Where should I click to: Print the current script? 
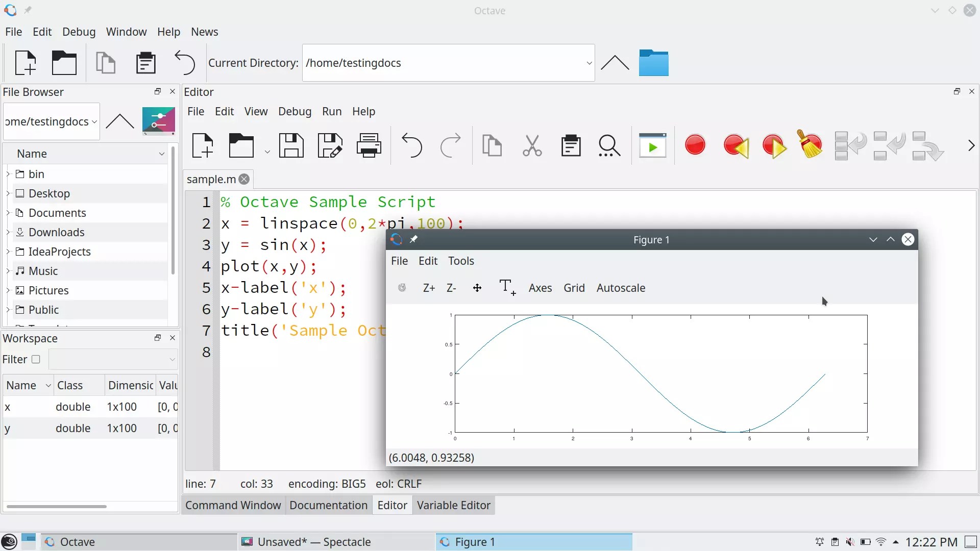tap(369, 145)
